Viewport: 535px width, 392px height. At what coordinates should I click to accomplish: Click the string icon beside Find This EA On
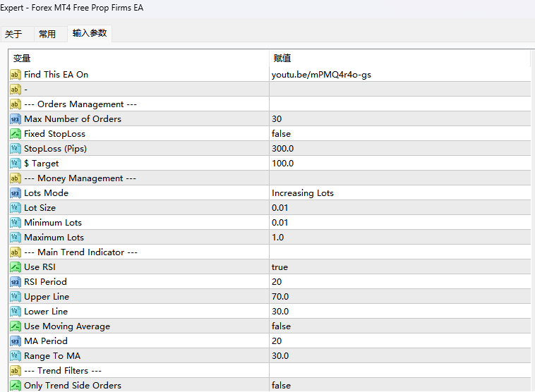click(16, 75)
